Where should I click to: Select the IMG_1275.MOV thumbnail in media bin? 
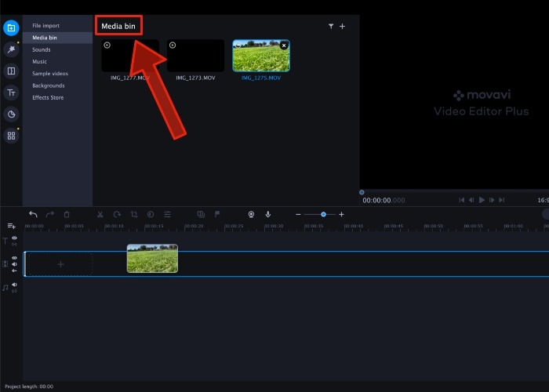[260, 56]
